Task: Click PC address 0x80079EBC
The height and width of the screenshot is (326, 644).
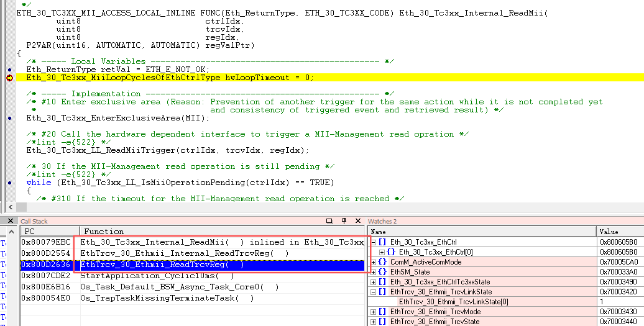Action: click(x=46, y=242)
